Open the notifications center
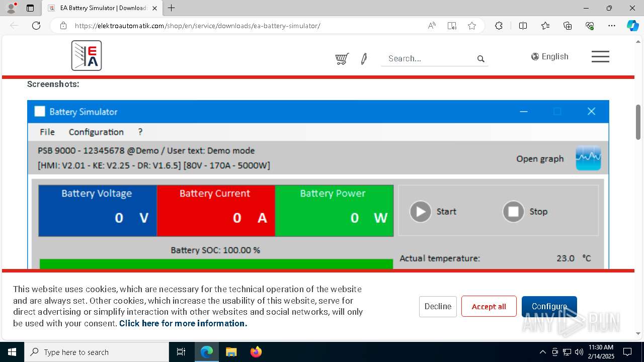This screenshot has height=362, width=644. (x=627, y=352)
